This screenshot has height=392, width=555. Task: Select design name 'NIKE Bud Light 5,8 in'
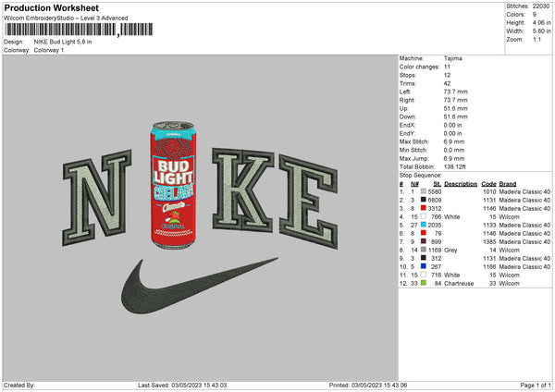click(x=63, y=42)
